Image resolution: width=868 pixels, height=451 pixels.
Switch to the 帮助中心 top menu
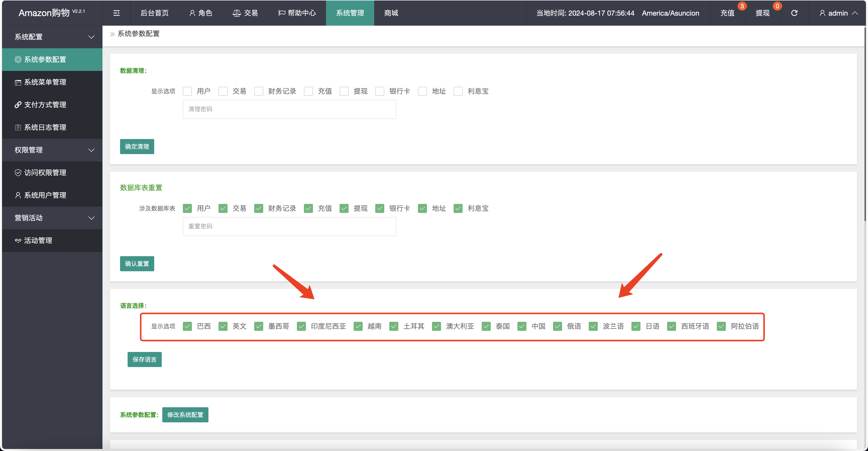pos(297,13)
